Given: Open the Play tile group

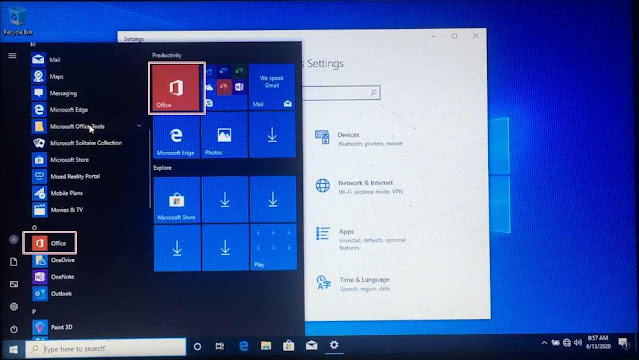Looking at the screenshot, I should pos(273,247).
